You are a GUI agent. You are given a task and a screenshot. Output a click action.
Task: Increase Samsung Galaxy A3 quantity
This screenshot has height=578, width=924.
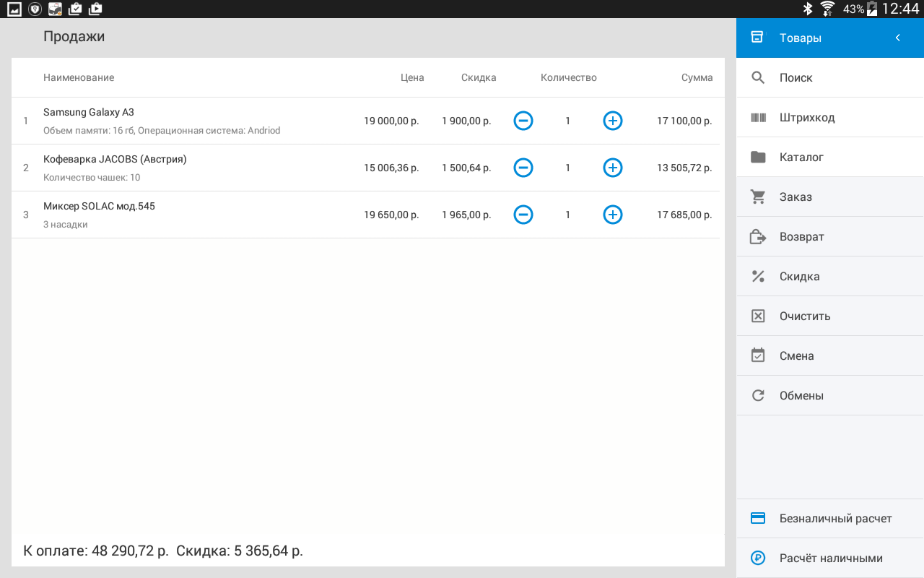pyautogui.click(x=612, y=121)
